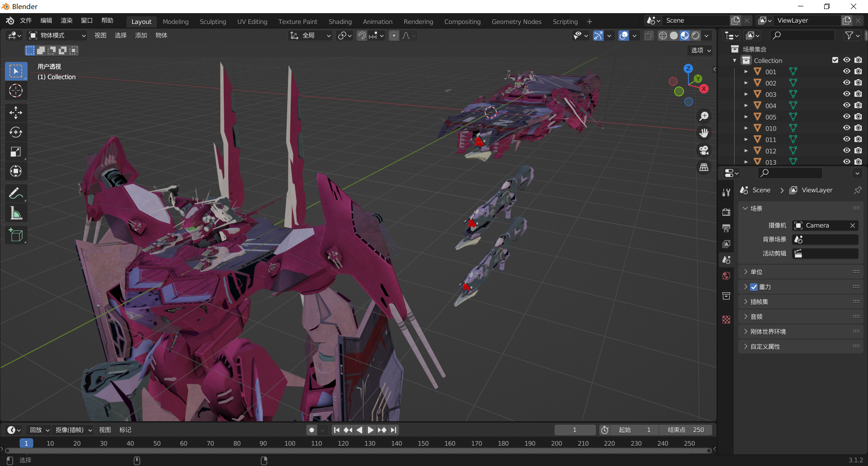The height and width of the screenshot is (466, 868).
Task: Switch to the Geometry Nodes workspace tab
Action: (x=516, y=22)
